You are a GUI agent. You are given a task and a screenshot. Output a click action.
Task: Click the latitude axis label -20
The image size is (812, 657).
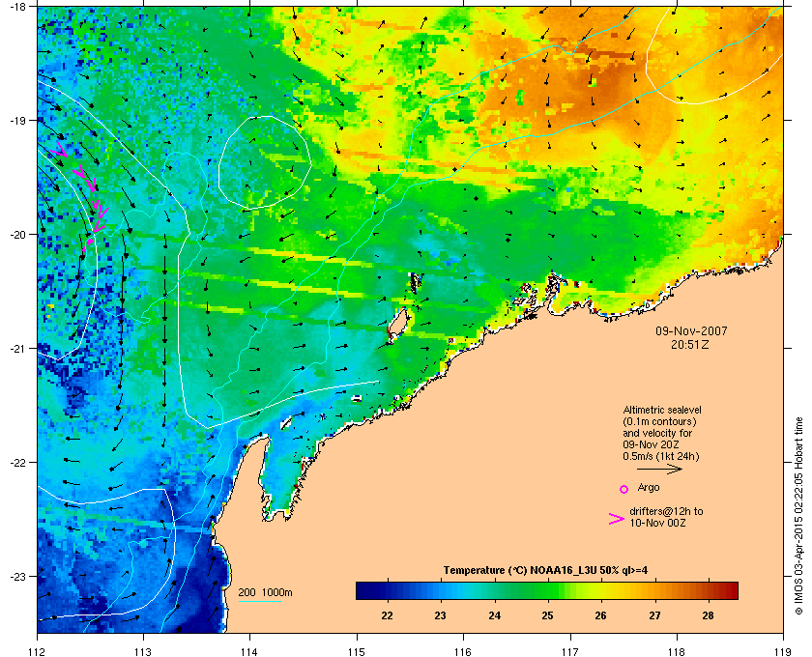coord(18,235)
